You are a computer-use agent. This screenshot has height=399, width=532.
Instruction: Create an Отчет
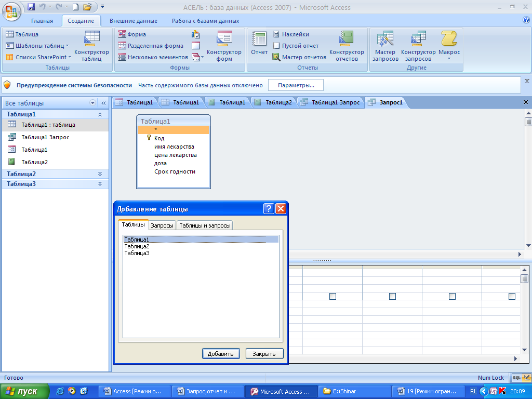pos(259,43)
